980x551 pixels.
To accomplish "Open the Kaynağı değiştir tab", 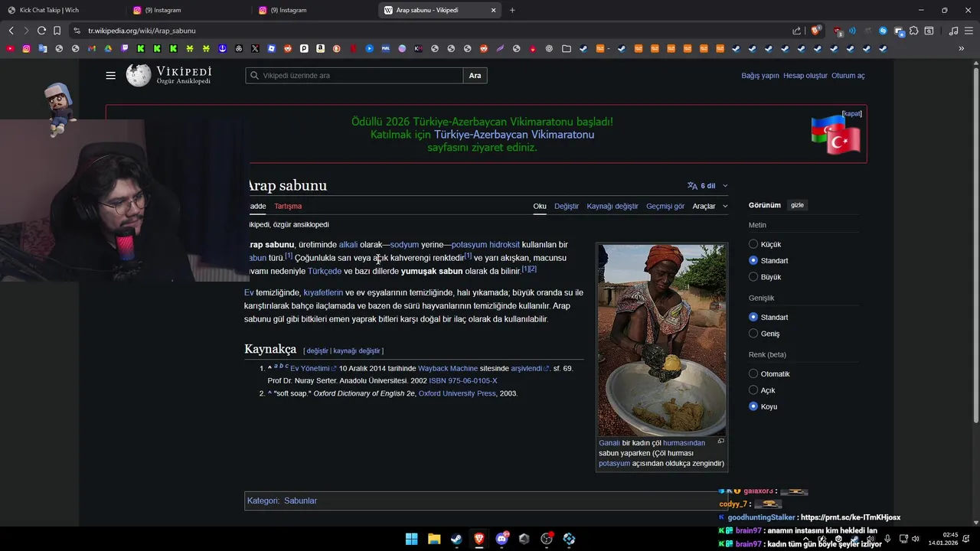I will [x=612, y=206].
